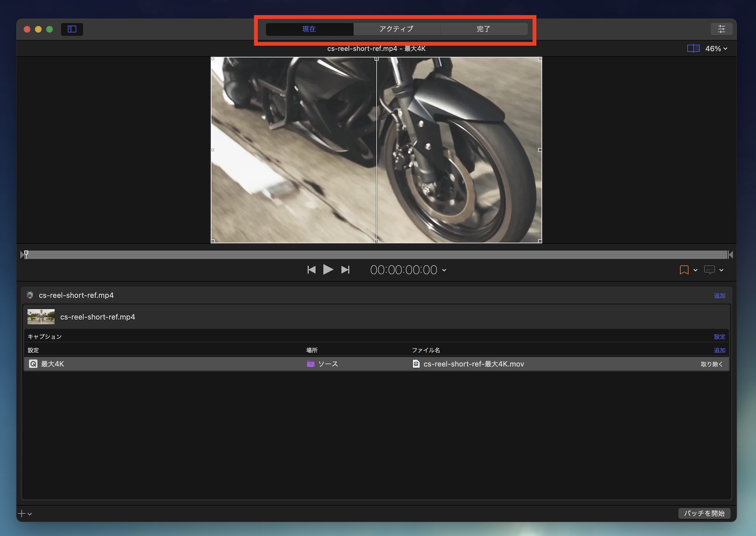
Task: Switch to the アクティブ tab
Action: (x=397, y=29)
